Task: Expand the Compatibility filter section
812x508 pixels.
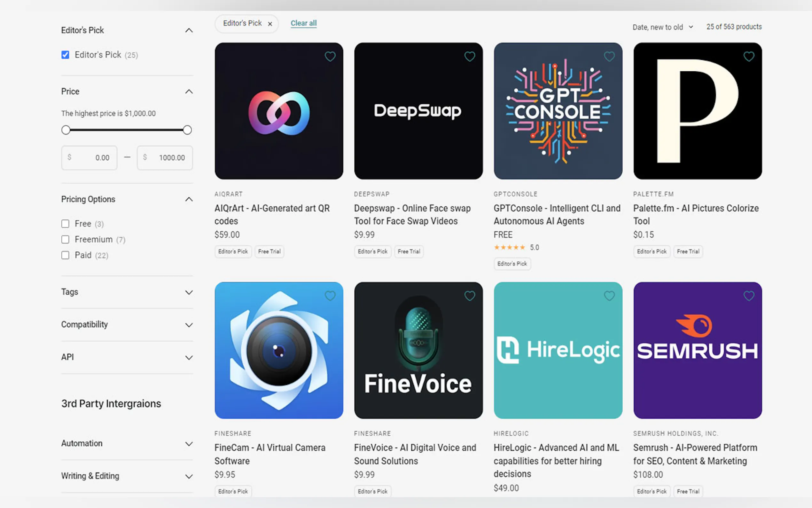Action: pyautogui.click(x=189, y=325)
